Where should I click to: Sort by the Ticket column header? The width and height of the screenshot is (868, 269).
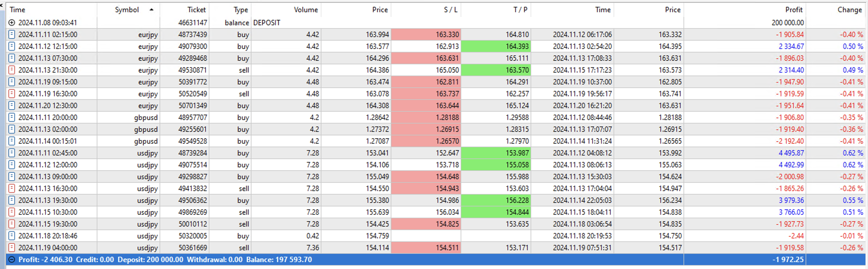point(185,10)
